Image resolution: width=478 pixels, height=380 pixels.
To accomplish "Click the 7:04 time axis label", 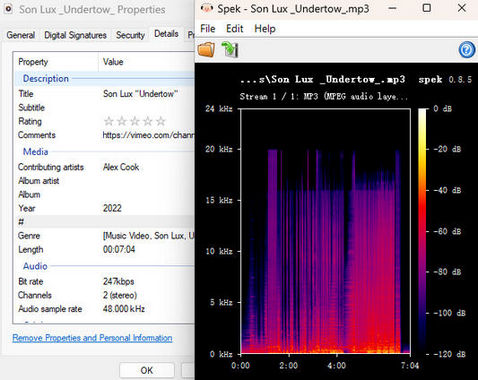I will coord(410,366).
